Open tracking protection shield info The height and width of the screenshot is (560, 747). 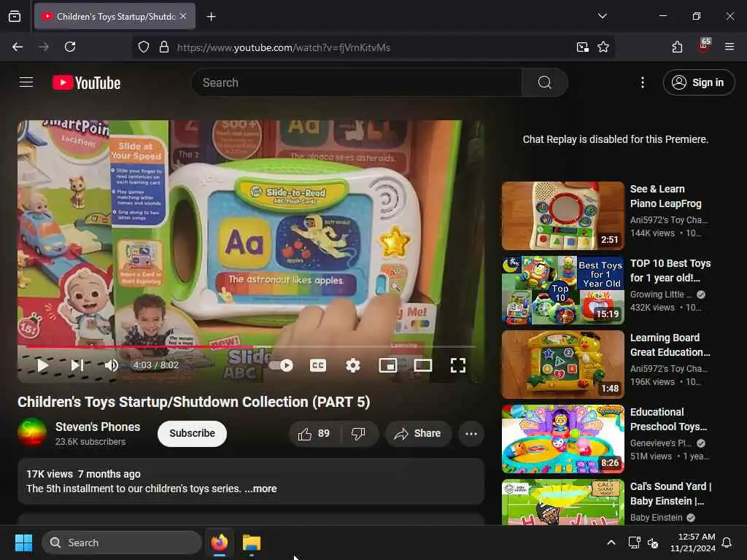[x=144, y=47]
